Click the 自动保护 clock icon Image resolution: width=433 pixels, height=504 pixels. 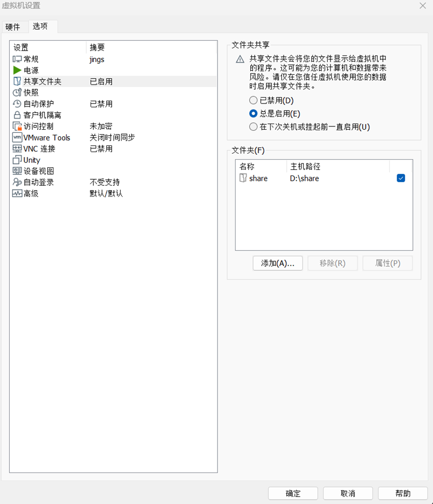coord(17,104)
